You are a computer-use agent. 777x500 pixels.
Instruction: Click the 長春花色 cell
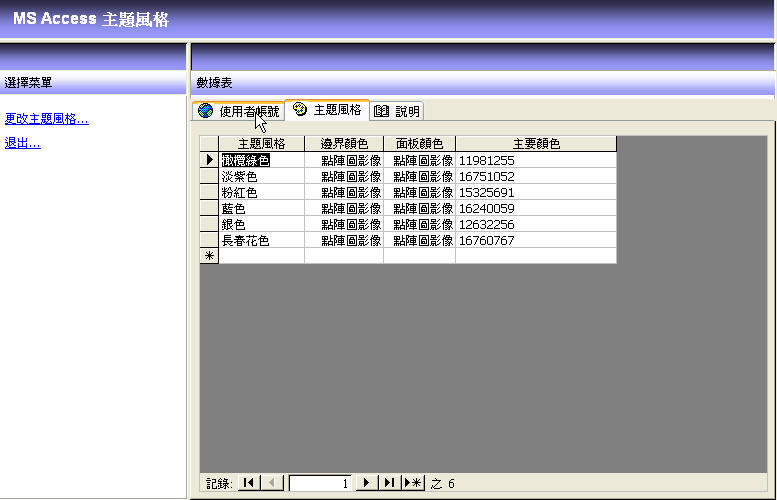coord(261,240)
